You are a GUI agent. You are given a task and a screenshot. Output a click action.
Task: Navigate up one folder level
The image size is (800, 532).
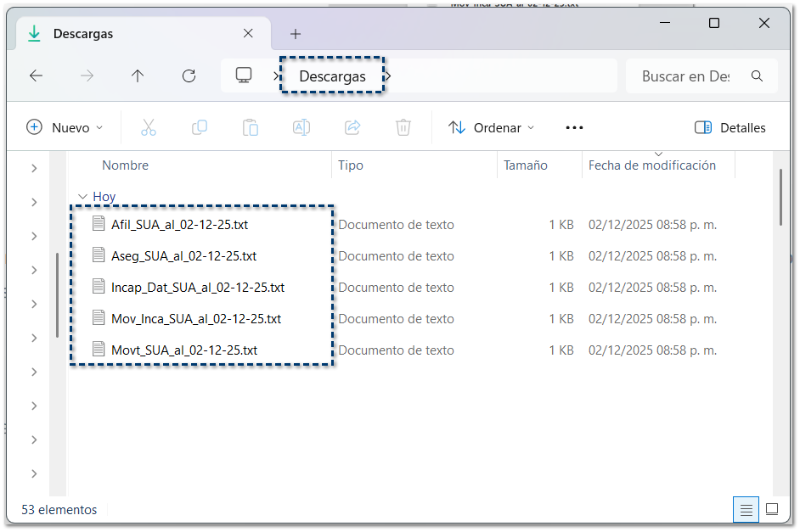pyautogui.click(x=138, y=76)
